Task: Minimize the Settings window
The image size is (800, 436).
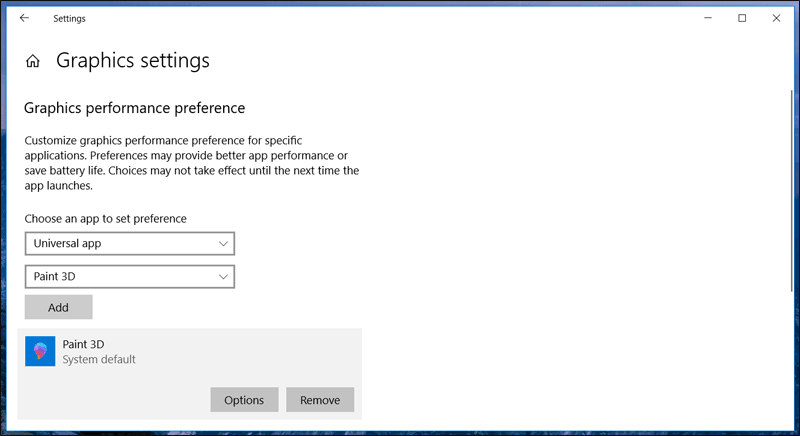Action: point(708,18)
